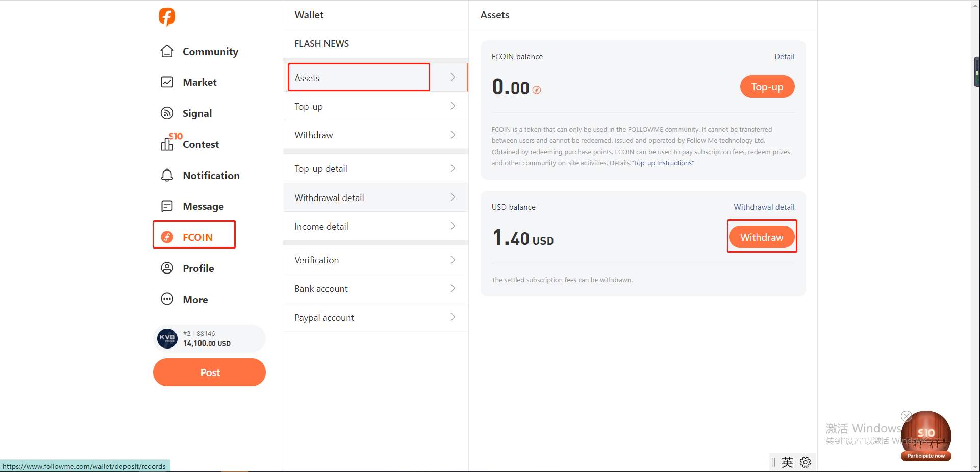Close the floating $10 promo bubble
Screen dimensions: 980x472
[906, 416]
